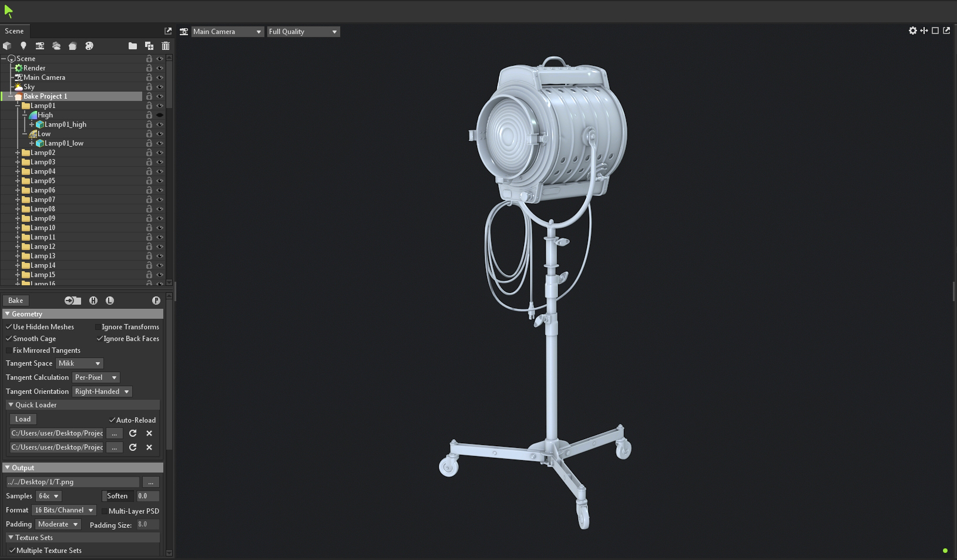Add a new sky using the cloud icon
Image resolution: width=957 pixels, height=560 pixels.
tap(56, 46)
